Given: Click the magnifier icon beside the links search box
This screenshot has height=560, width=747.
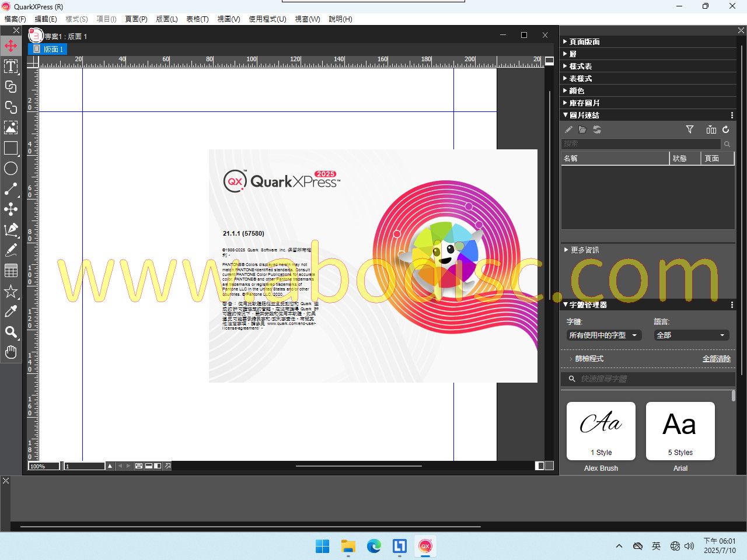Looking at the screenshot, I should pos(727,143).
